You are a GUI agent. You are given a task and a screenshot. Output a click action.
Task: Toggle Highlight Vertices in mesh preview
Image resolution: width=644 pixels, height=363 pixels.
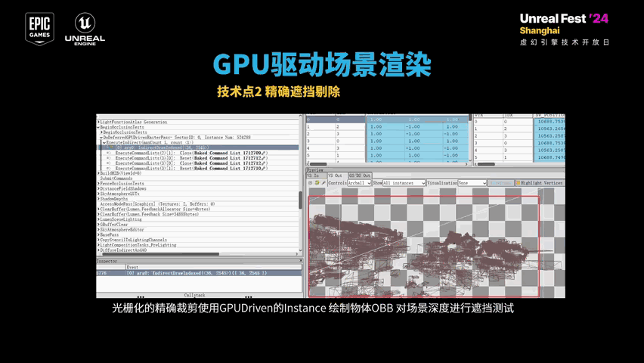click(540, 183)
